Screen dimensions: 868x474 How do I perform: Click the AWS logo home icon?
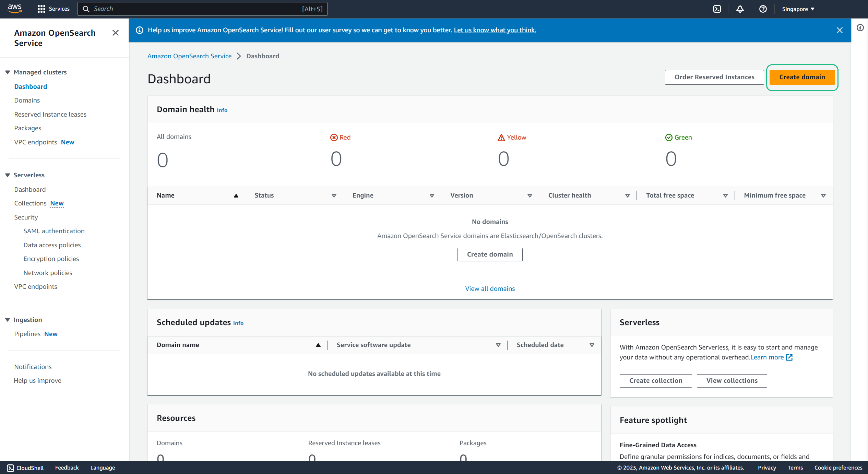click(15, 9)
